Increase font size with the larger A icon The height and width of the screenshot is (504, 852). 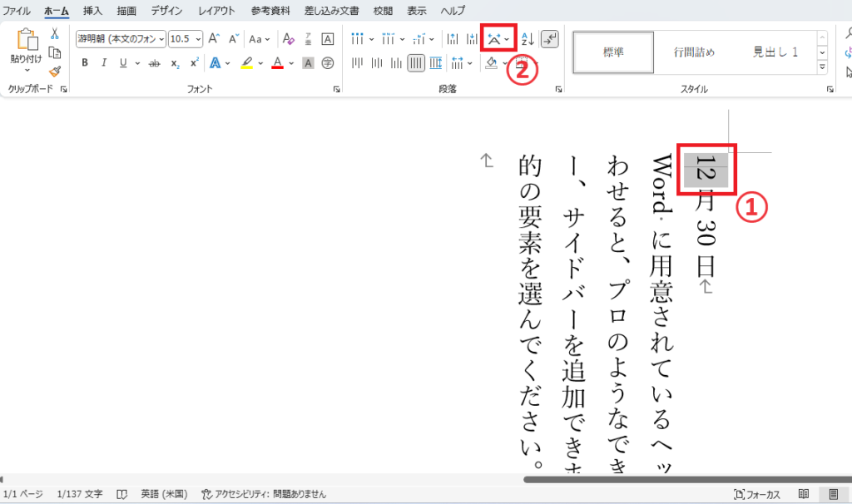pyautogui.click(x=214, y=38)
